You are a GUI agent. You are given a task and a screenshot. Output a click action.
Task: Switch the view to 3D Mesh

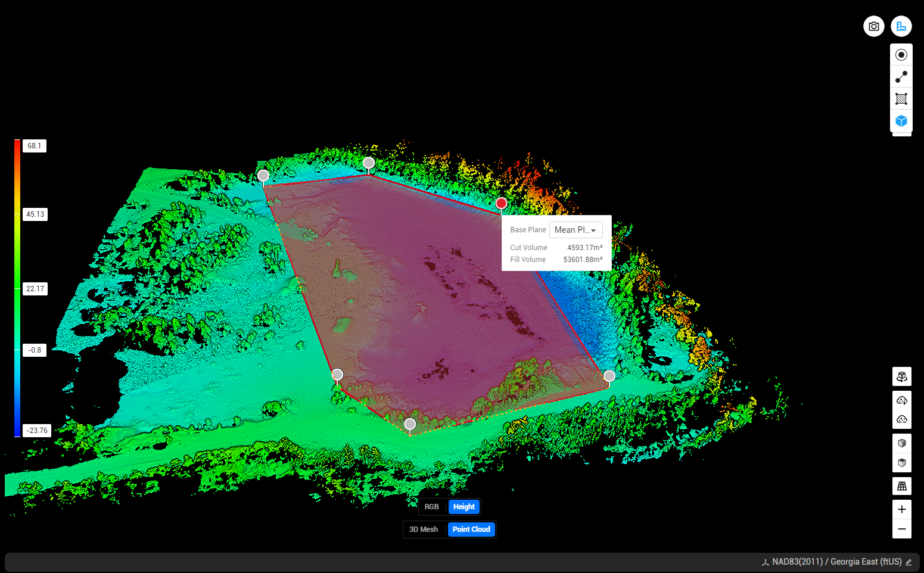[x=424, y=529]
